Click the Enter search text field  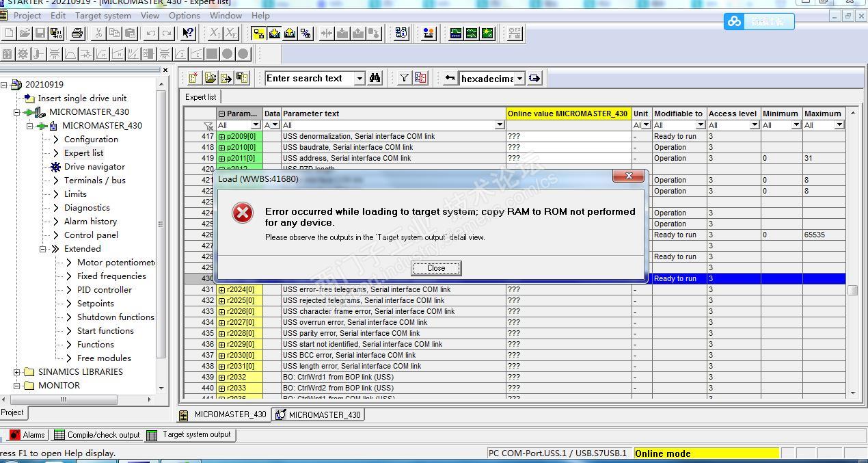click(x=310, y=79)
